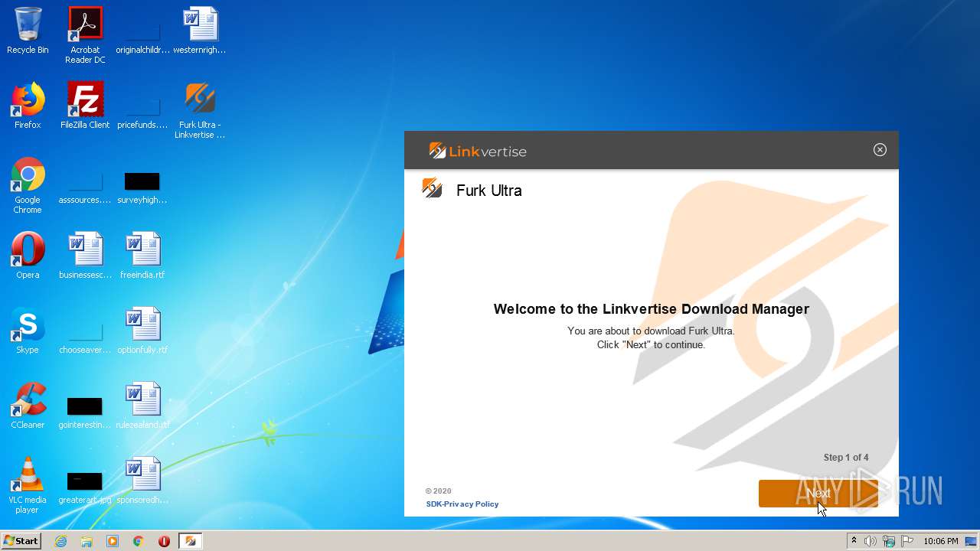Select the westernrigh Word document
This screenshot has height=551, width=980.
[x=200, y=31]
